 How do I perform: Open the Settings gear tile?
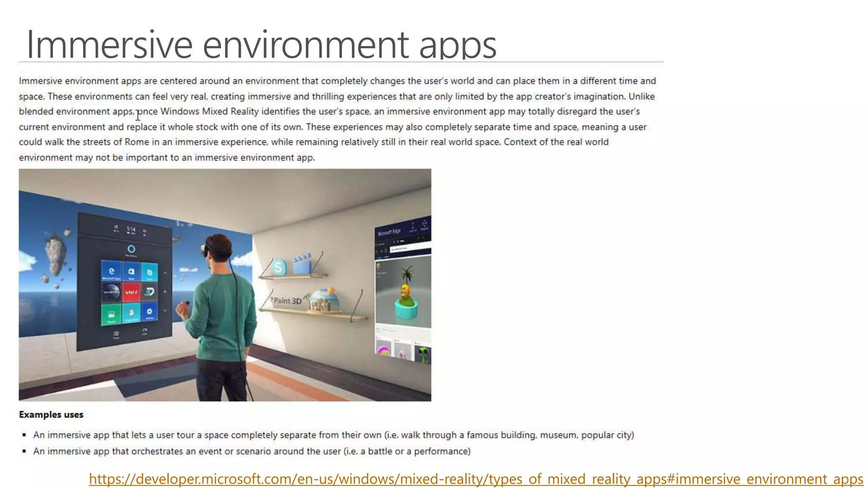[x=149, y=313]
